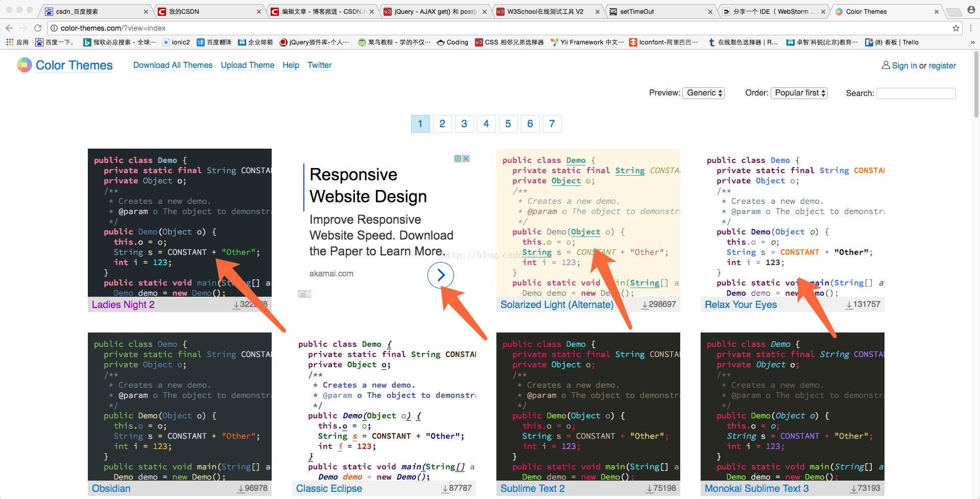This screenshot has width=980, height=499.
Task: Click the browser back arrow
Action: (x=9, y=28)
